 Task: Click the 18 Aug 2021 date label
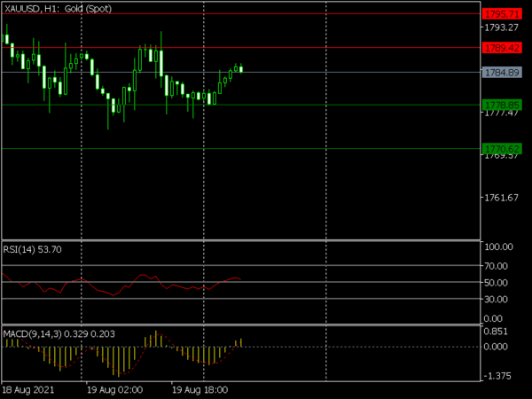point(27,390)
